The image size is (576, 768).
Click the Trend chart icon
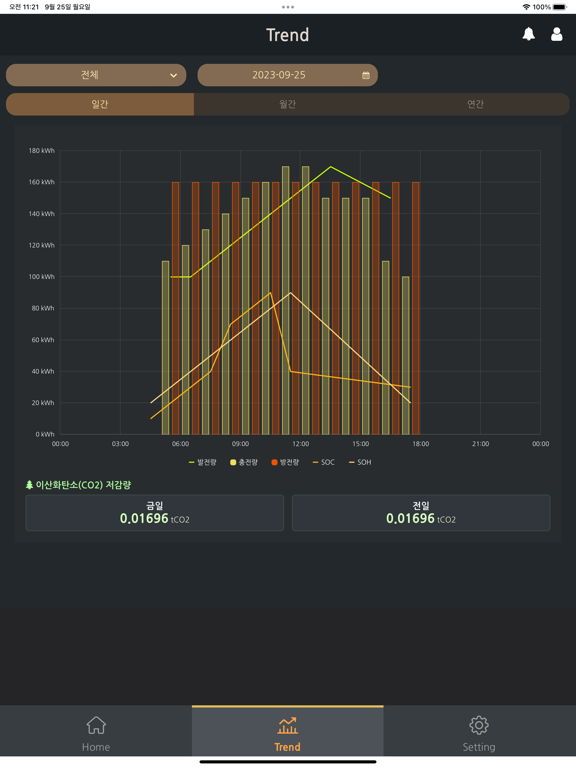[288, 725]
